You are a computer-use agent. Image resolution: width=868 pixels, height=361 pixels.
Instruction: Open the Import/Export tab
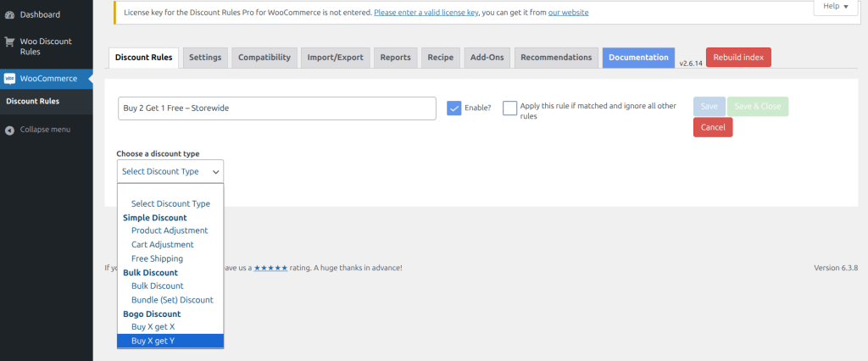pos(335,58)
